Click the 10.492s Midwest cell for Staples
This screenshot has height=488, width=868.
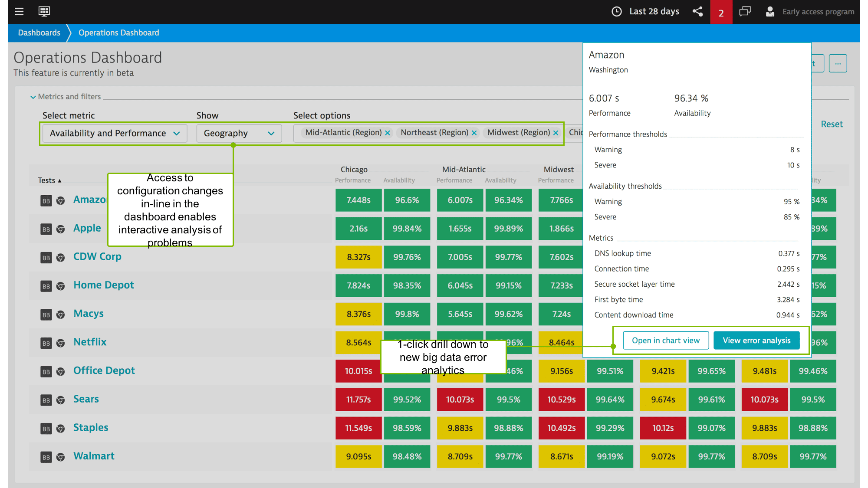tap(562, 428)
